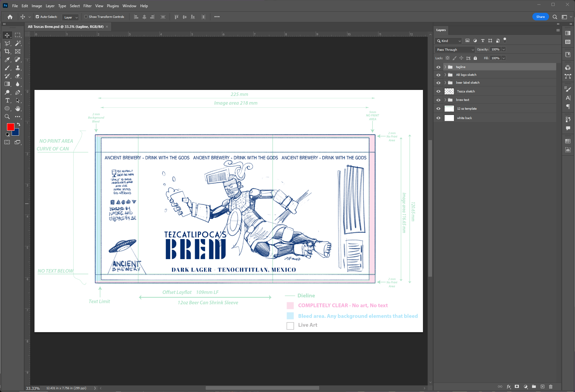Hide the brew text group
The width and height of the screenshot is (575, 392).
(438, 100)
